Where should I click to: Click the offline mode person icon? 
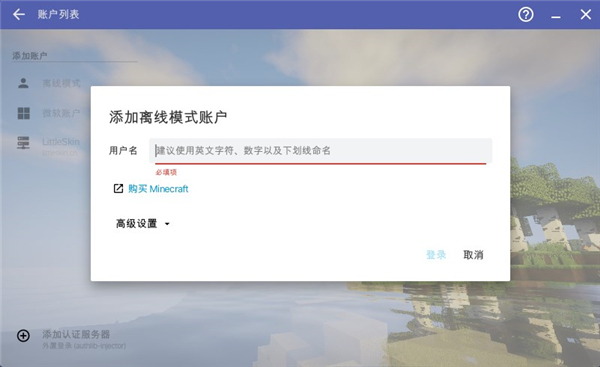(x=23, y=83)
